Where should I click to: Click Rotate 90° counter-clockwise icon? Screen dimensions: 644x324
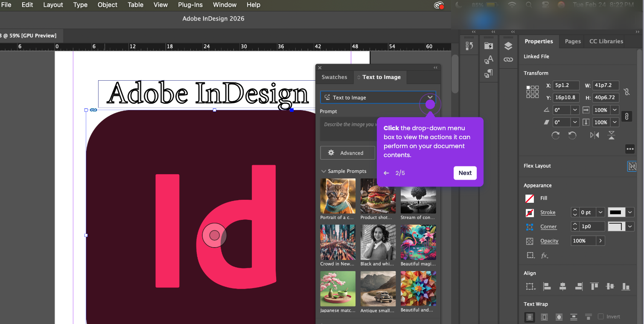click(572, 135)
